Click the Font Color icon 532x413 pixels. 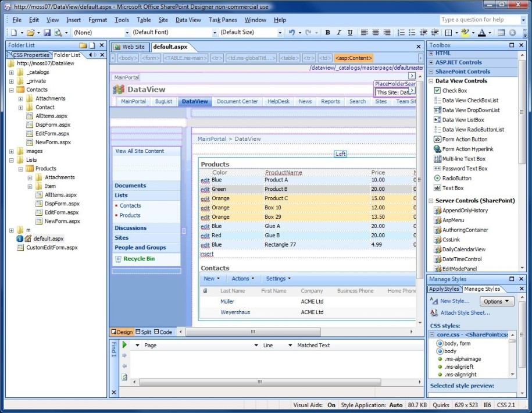482,33
